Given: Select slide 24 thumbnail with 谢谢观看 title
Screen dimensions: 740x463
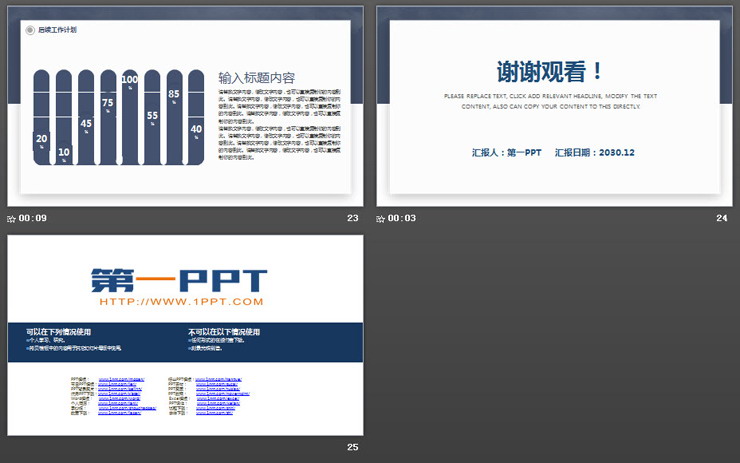Looking at the screenshot, I should [x=555, y=106].
